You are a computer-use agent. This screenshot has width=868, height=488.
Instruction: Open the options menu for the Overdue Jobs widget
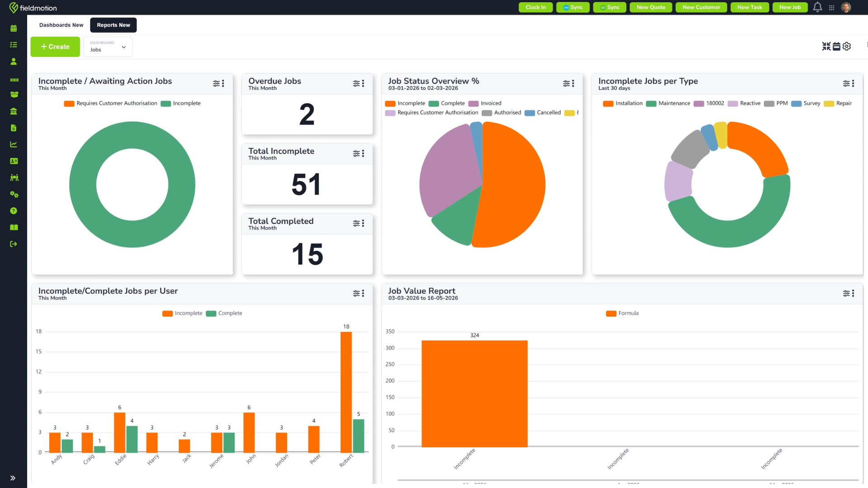363,84
